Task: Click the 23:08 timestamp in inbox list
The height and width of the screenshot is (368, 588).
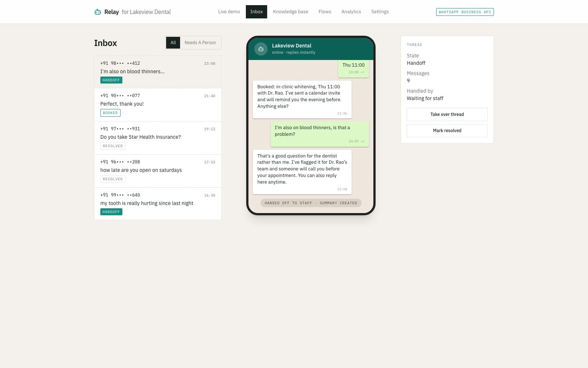Action: pos(210,64)
